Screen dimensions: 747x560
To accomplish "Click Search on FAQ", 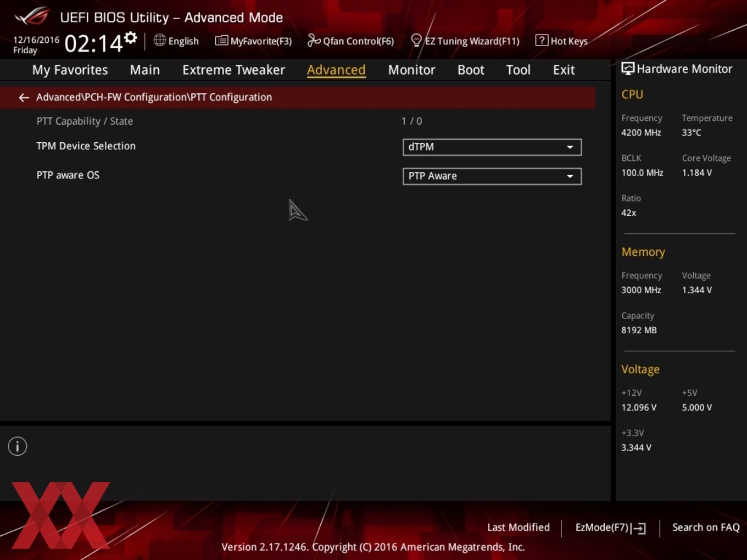I will coord(706,527).
